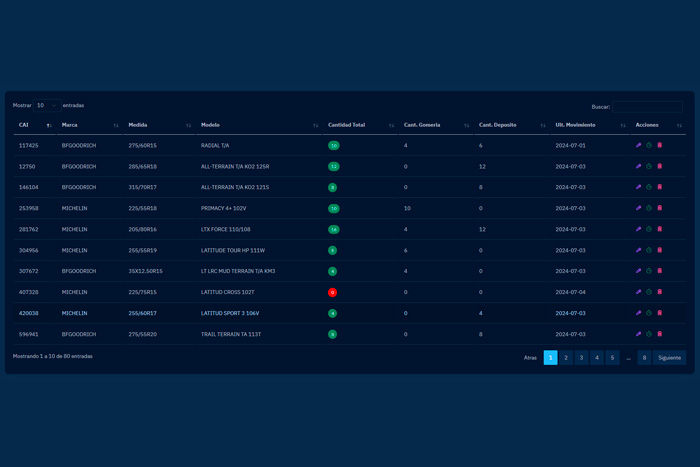Click the green circular icon for row 281762
Image resolution: width=700 pixels, height=467 pixels.
coord(649,229)
